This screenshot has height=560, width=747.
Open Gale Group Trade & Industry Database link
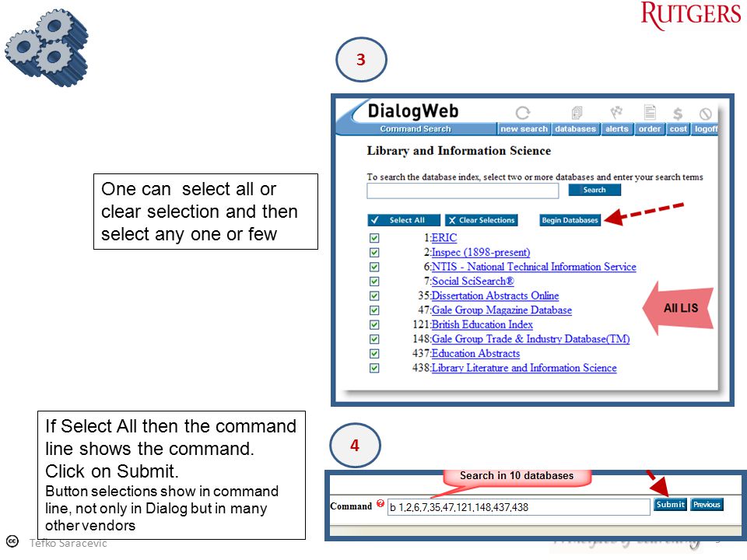tap(531, 339)
